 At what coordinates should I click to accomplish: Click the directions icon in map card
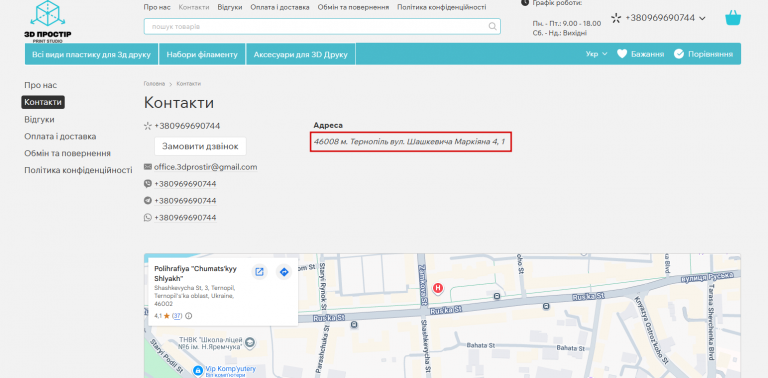[284, 272]
